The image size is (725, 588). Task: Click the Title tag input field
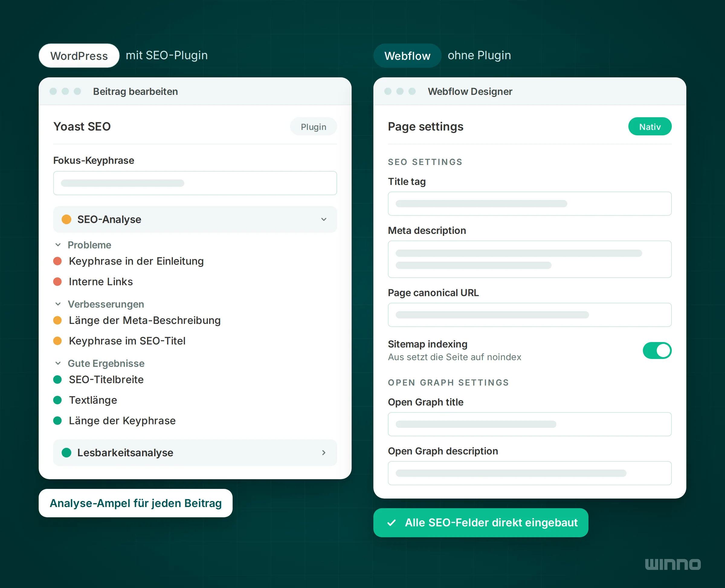(x=530, y=204)
